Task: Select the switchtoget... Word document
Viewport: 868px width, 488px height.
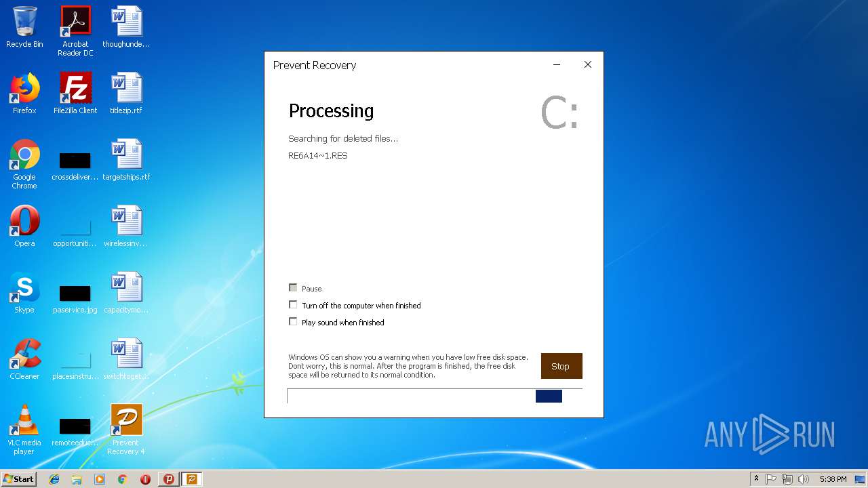Action: (126, 359)
